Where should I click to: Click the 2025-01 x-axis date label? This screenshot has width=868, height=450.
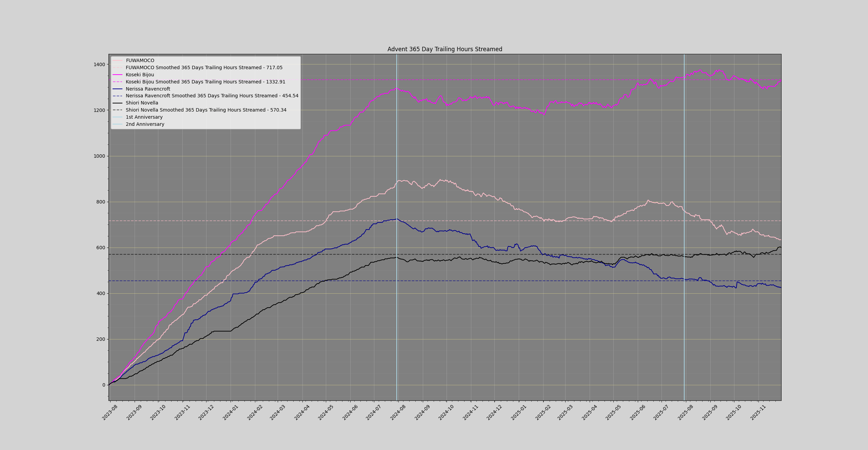coord(518,412)
